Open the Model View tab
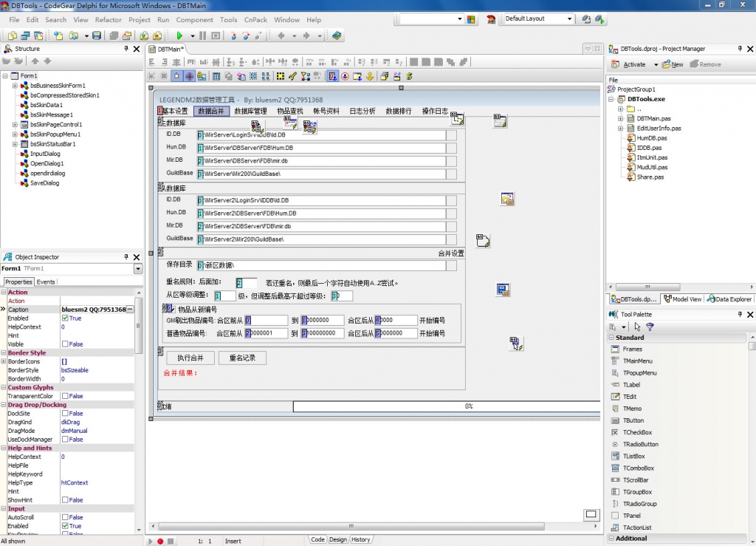 click(682, 299)
